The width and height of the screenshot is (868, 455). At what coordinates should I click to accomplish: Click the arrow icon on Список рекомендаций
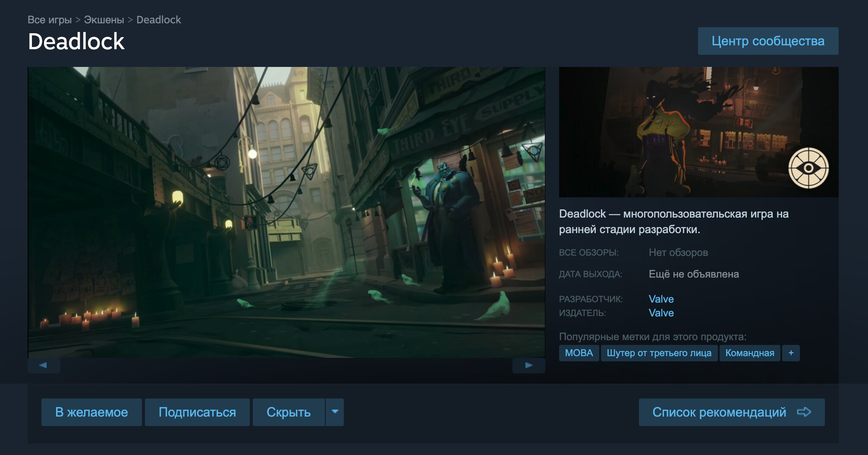pyautogui.click(x=804, y=412)
